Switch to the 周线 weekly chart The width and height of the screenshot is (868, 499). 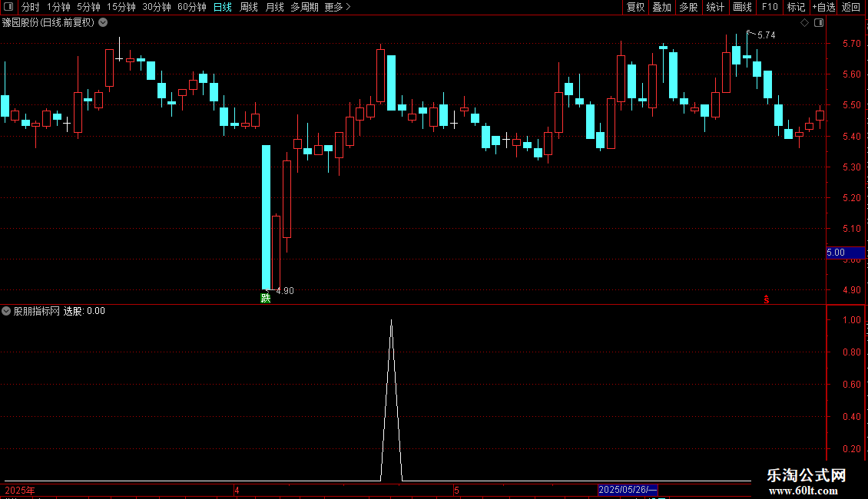[x=249, y=7]
